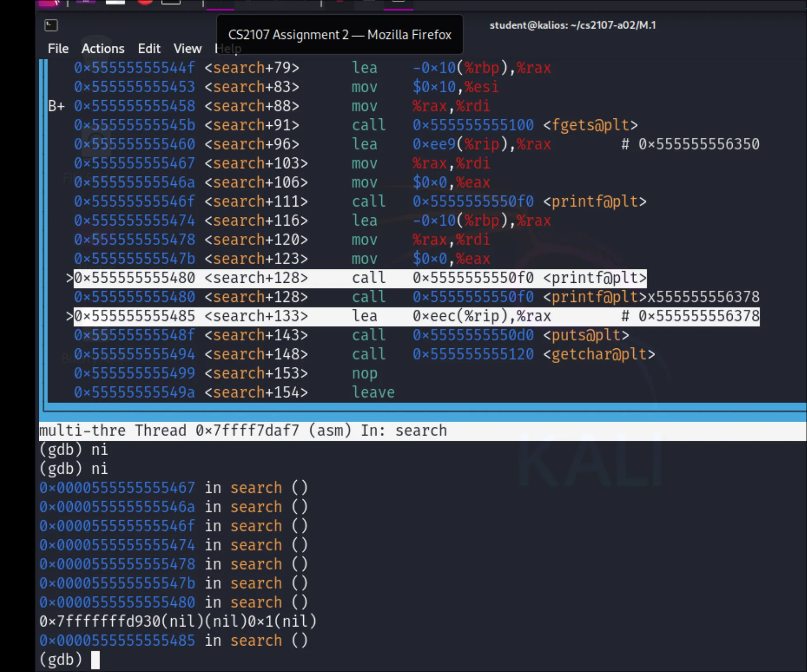Click the dark terminal launcher in top panel
The height and width of the screenshot is (672, 807).
point(171,2)
